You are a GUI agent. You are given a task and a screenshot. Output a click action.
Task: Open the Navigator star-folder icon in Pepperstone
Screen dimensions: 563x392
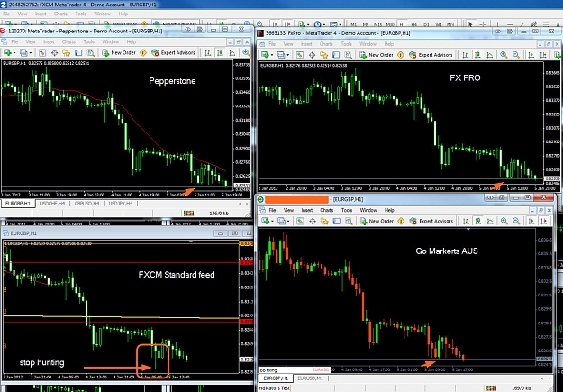coord(67,53)
